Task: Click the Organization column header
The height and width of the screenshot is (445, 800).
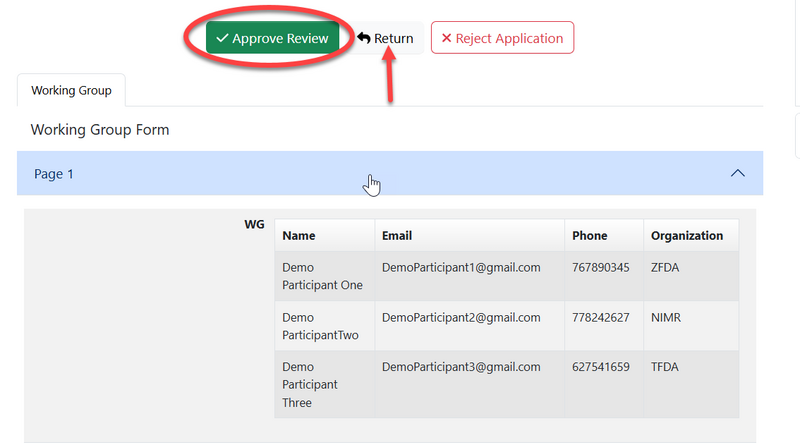Action: coord(686,236)
